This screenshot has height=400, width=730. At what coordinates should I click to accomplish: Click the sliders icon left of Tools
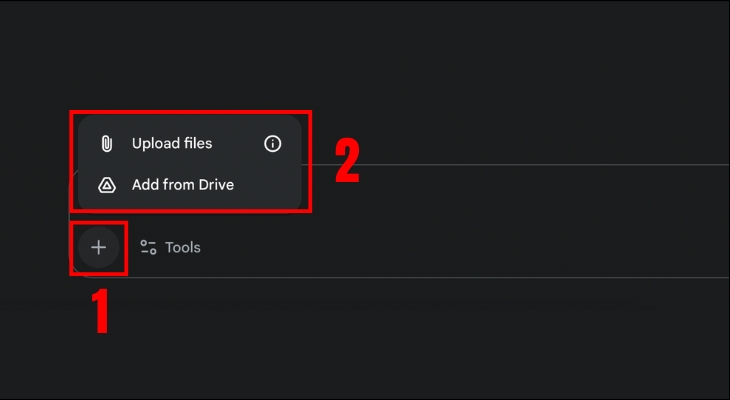click(x=148, y=247)
